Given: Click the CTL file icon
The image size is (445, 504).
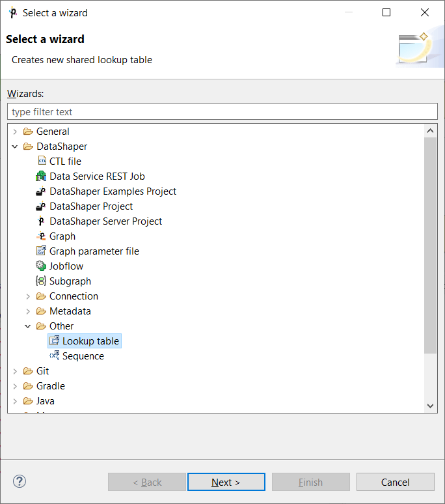Looking at the screenshot, I should [x=42, y=161].
